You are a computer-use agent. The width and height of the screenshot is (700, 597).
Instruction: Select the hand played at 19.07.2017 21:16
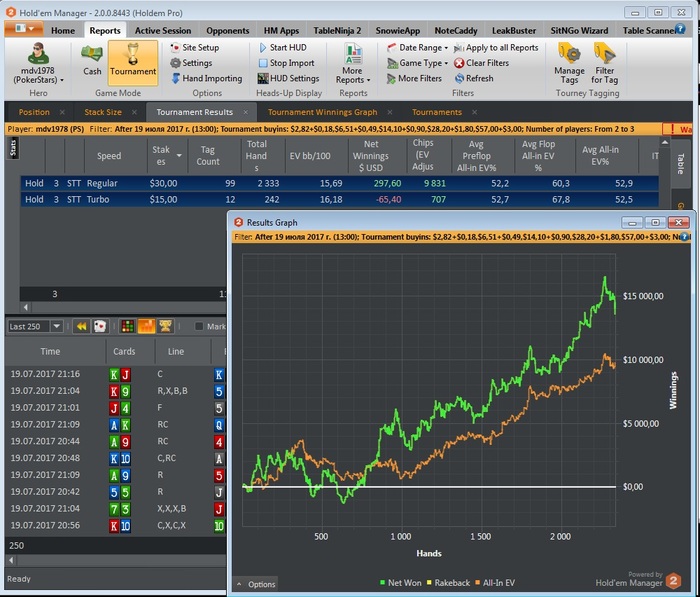coord(115,374)
